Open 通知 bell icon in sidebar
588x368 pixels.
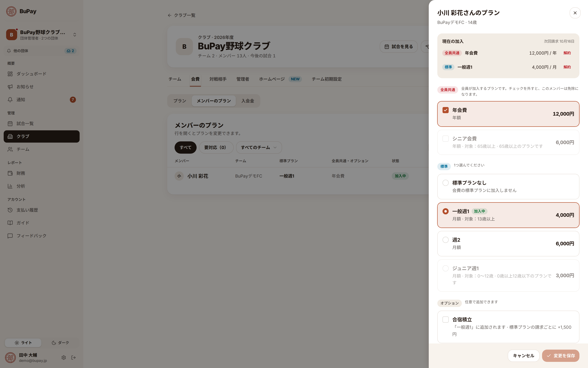pos(10,100)
